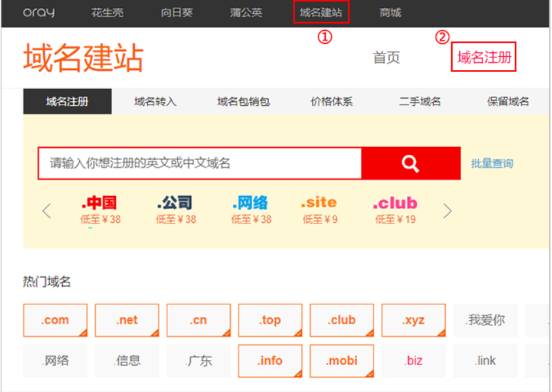
Task: Click the 首页 link
Action: (x=386, y=57)
